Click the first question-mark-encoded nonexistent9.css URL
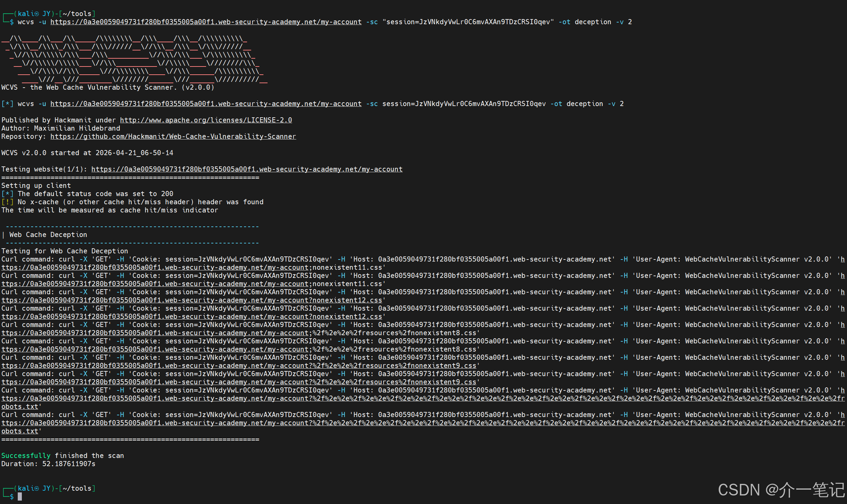This screenshot has height=504, width=847. point(239,366)
